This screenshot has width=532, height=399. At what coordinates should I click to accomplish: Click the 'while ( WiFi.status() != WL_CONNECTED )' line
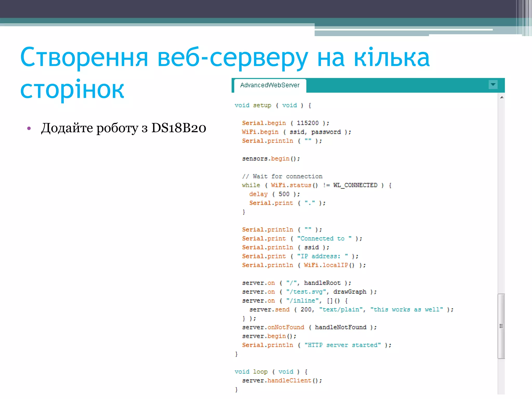(317, 185)
